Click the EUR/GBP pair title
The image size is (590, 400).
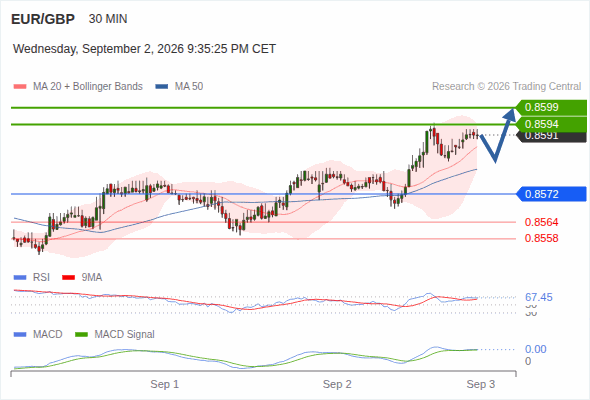coord(43,19)
